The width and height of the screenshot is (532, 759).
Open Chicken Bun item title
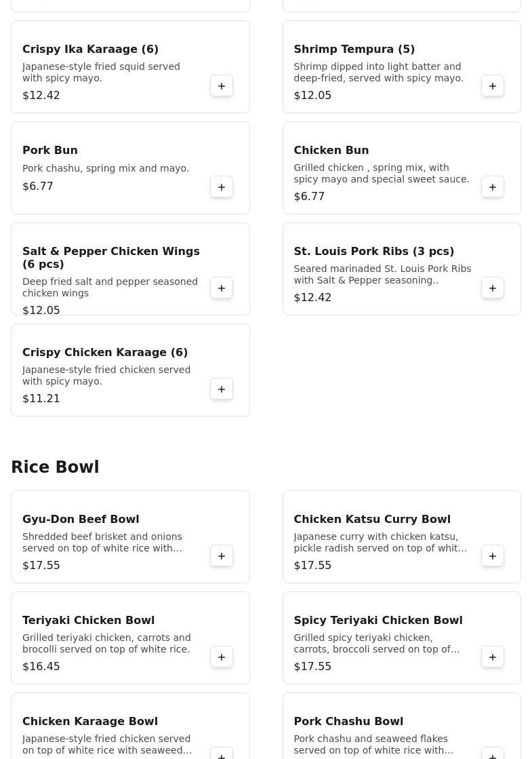tap(331, 151)
